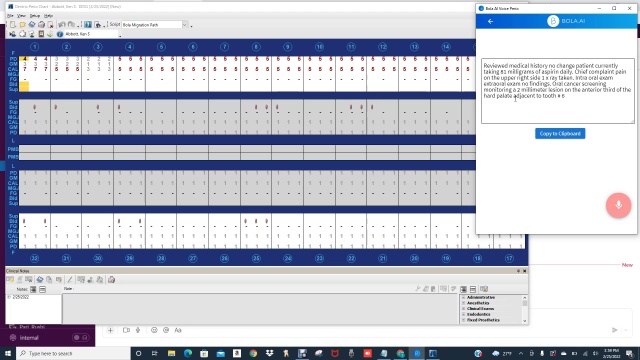Open Dropbox from the taskbar

pyautogui.click(x=269, y=353)
